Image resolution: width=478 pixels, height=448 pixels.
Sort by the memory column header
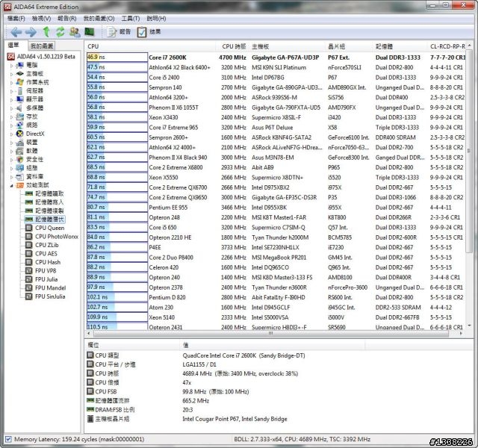400,46
